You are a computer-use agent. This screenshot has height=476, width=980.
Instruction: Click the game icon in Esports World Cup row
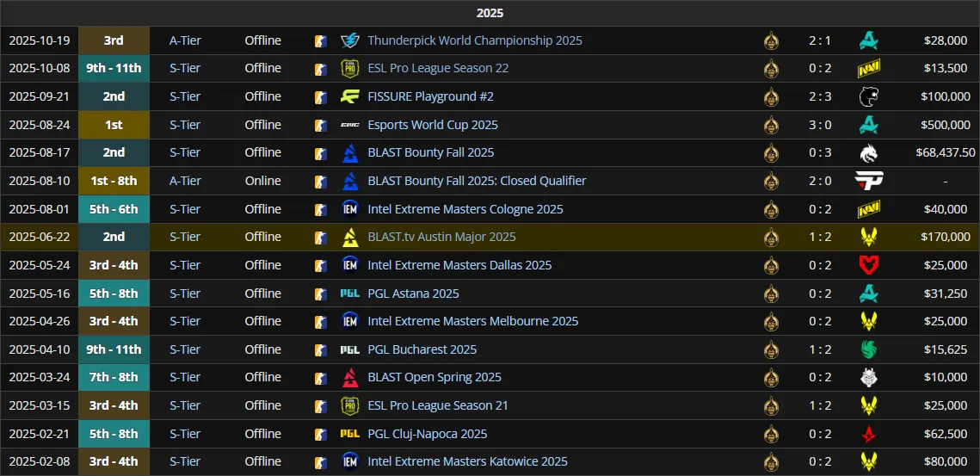point(321,125)
